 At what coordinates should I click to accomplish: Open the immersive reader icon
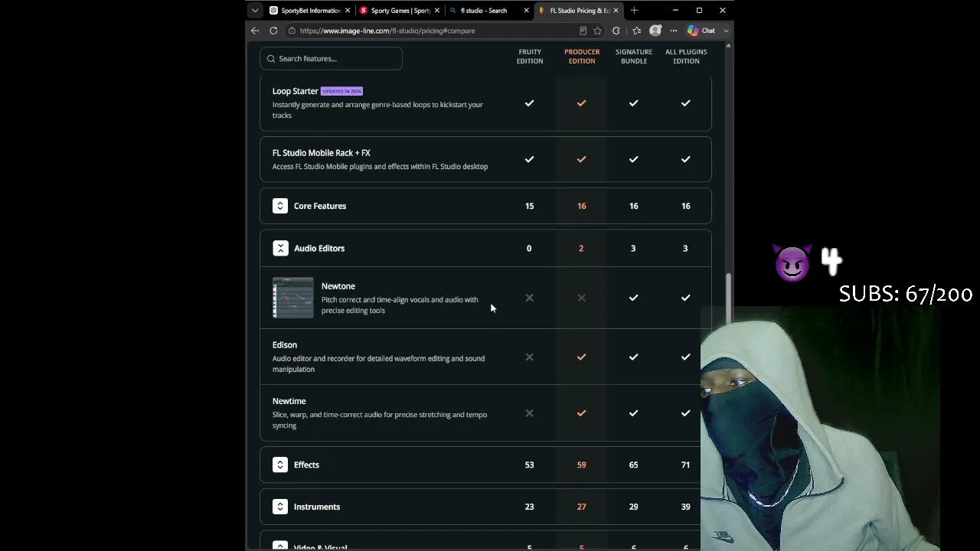click(583, 31)
